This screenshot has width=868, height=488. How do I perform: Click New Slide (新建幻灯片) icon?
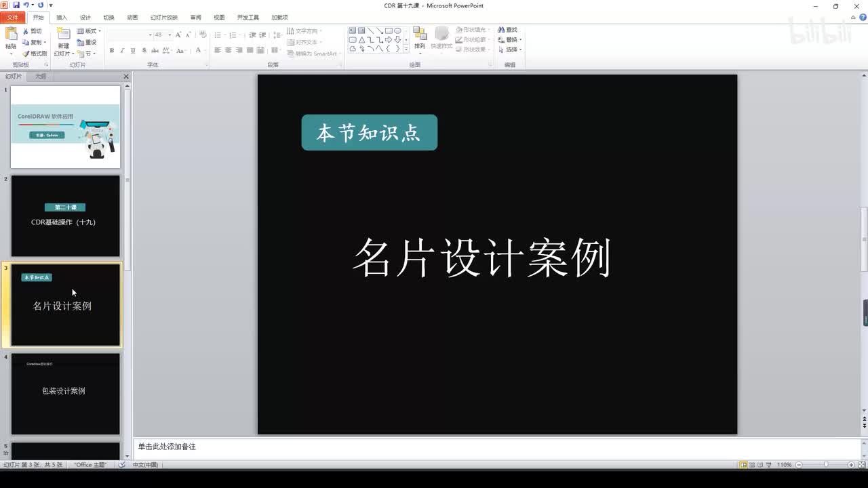[63, 34]
